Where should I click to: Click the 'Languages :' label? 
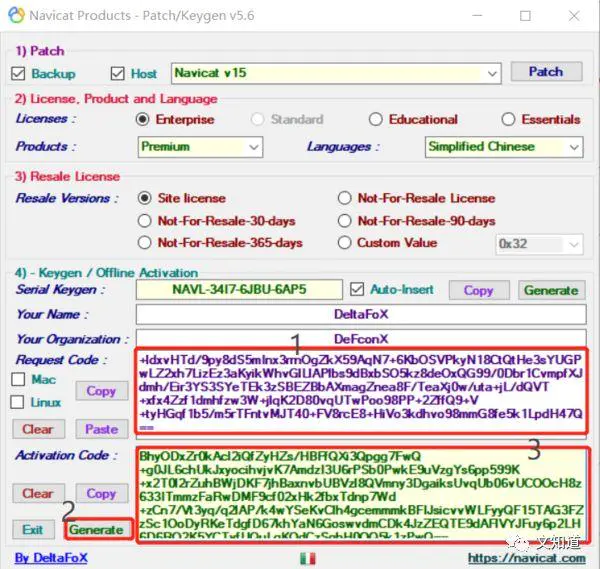click(x=343, y=147)
